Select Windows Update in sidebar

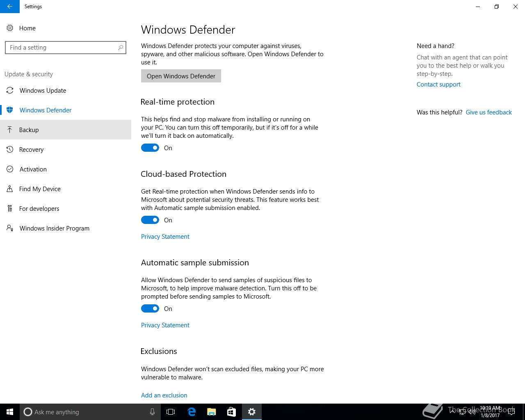pos(66,91)
